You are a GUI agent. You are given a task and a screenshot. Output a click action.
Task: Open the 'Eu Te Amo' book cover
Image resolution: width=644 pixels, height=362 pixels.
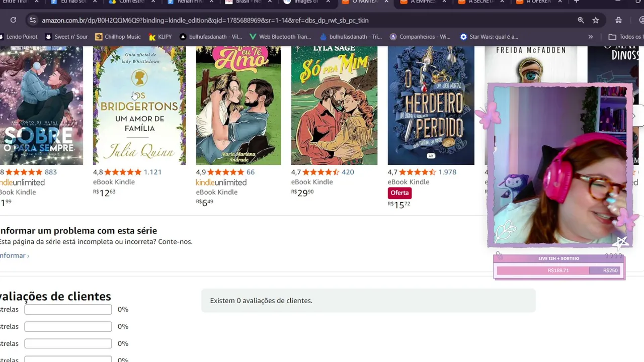pos(238,106)
